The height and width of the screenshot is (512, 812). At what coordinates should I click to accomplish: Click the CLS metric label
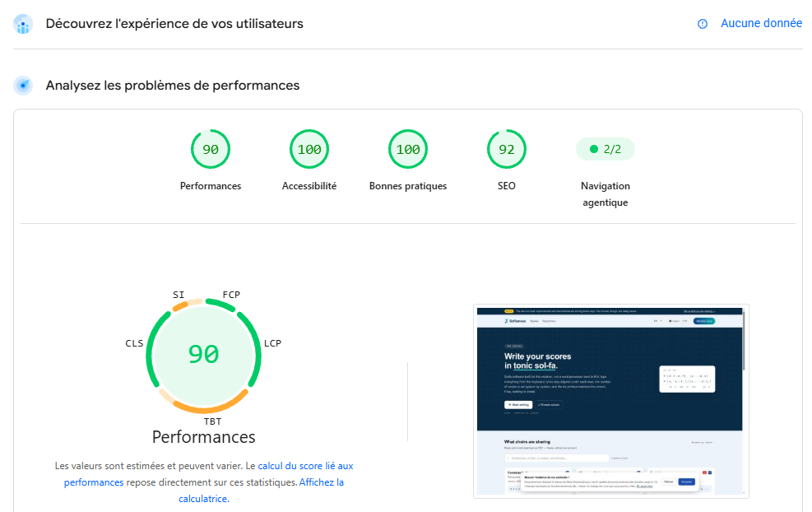(x=134, y=343)
